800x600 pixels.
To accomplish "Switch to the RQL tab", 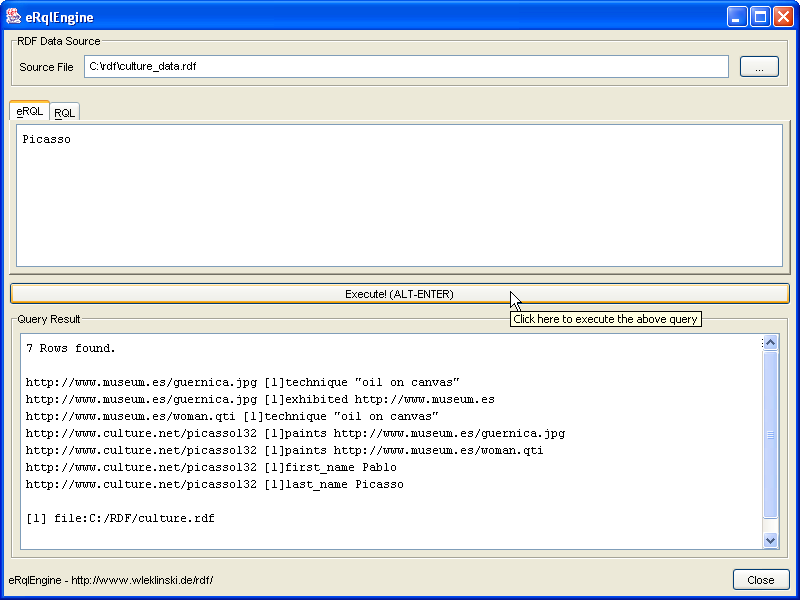I will pyautogui.click(x=64, y=113).
